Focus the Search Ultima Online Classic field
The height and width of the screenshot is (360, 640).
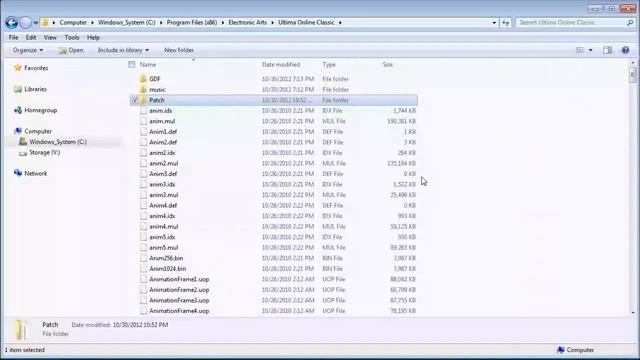[571, 23]
